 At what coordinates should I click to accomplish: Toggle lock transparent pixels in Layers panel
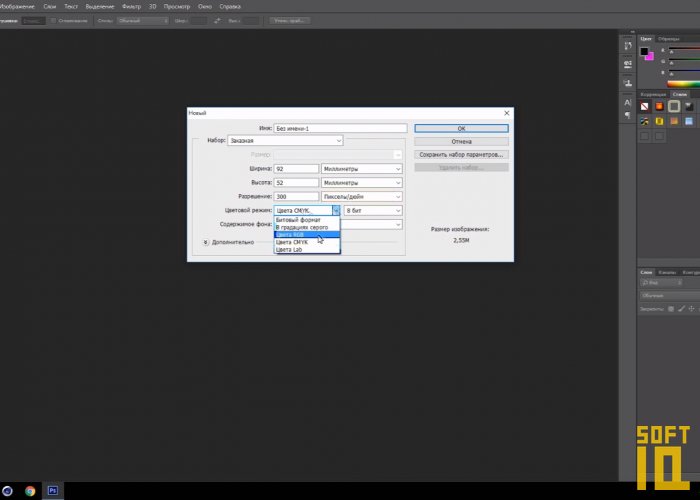[x=671, y=308]
